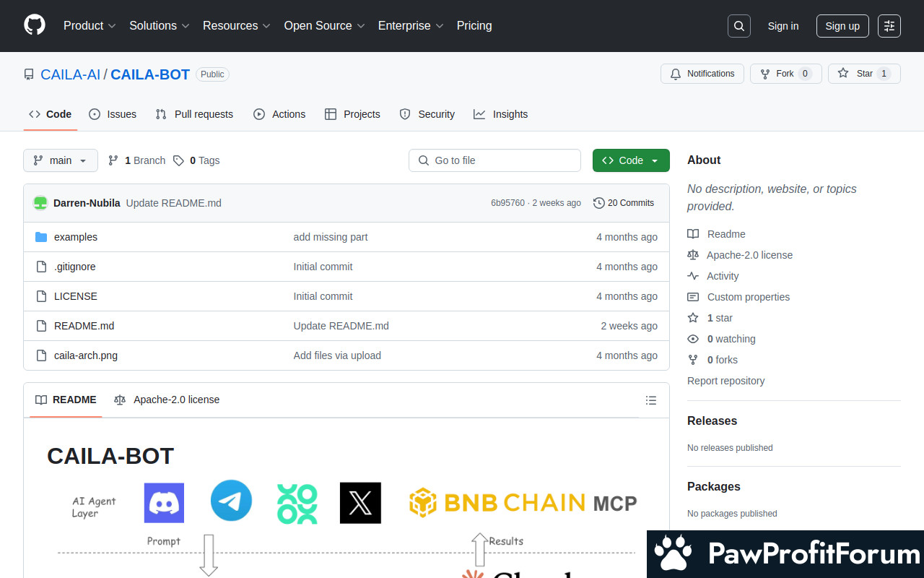Expand the Product menu
The width and height of the screenshot is (924, 578).
coord(90,26)
